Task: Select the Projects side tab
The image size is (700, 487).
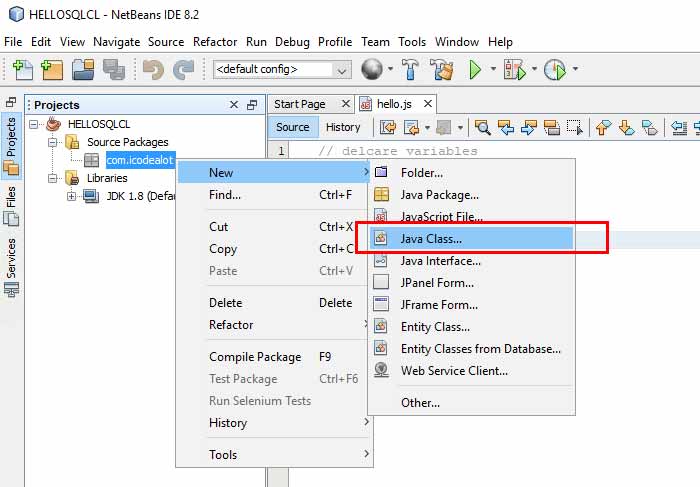Action: (x=11, y=146)
